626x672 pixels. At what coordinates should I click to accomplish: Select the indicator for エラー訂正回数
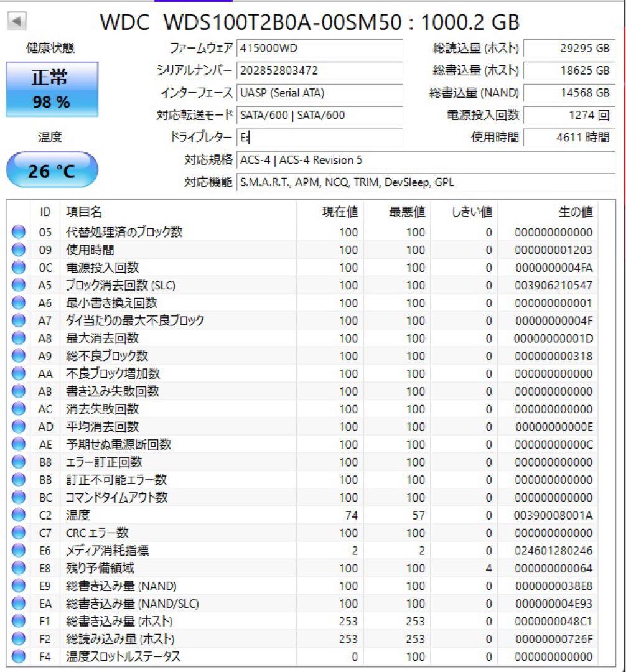click(18, 462)
